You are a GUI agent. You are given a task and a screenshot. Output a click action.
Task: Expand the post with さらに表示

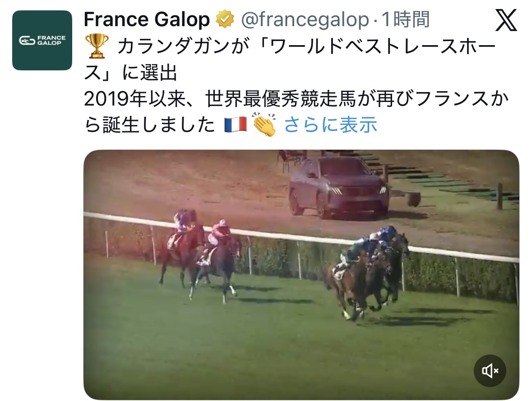click(330, 124)
